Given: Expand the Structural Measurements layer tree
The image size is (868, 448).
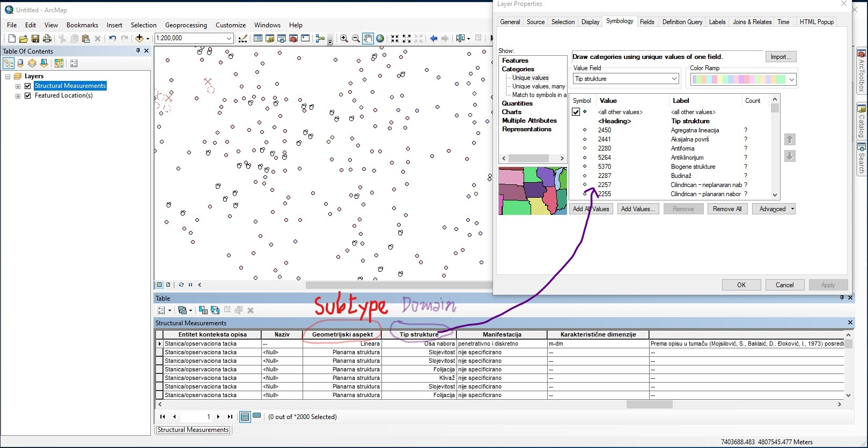Looking at the screenshot, I should (x=18, y=86).
